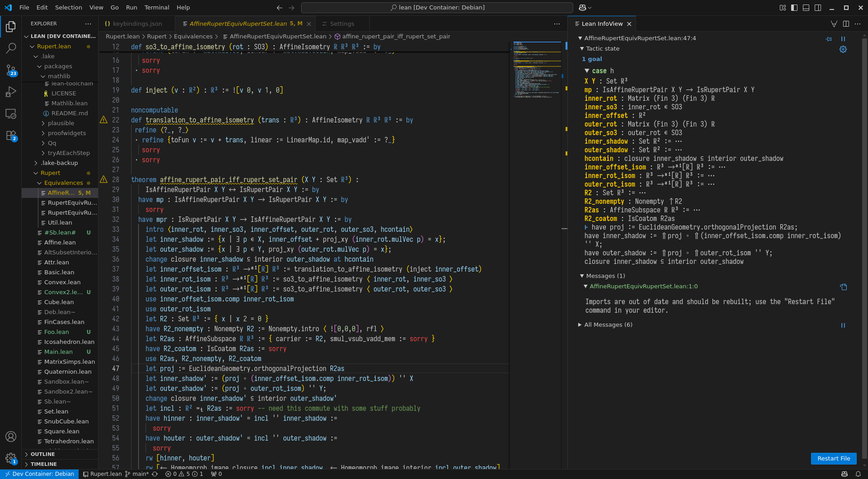Open the notifications bell in status bar

click(858, 474)
